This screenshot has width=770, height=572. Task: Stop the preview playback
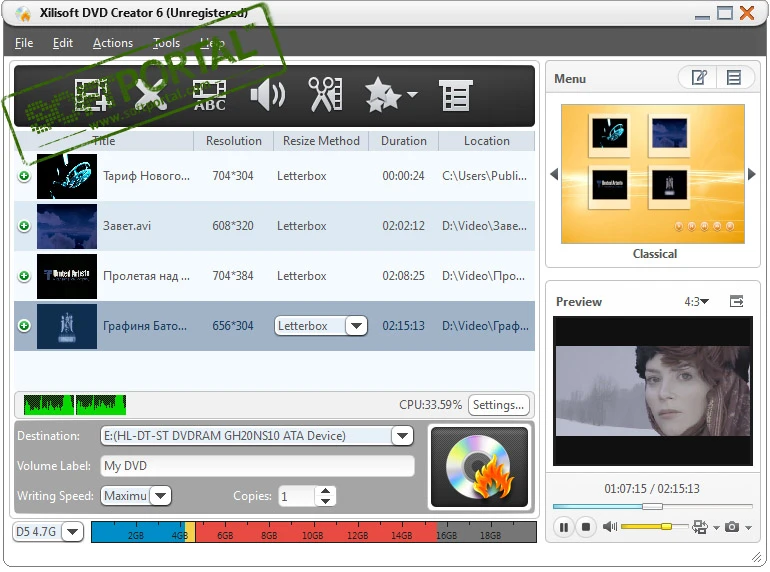tap(587, 527)
